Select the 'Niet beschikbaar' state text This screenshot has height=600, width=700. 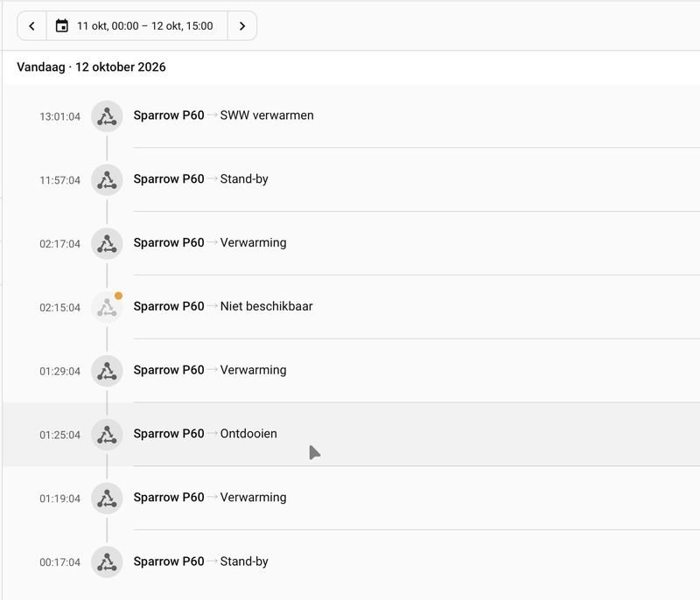tap(267, 306)
